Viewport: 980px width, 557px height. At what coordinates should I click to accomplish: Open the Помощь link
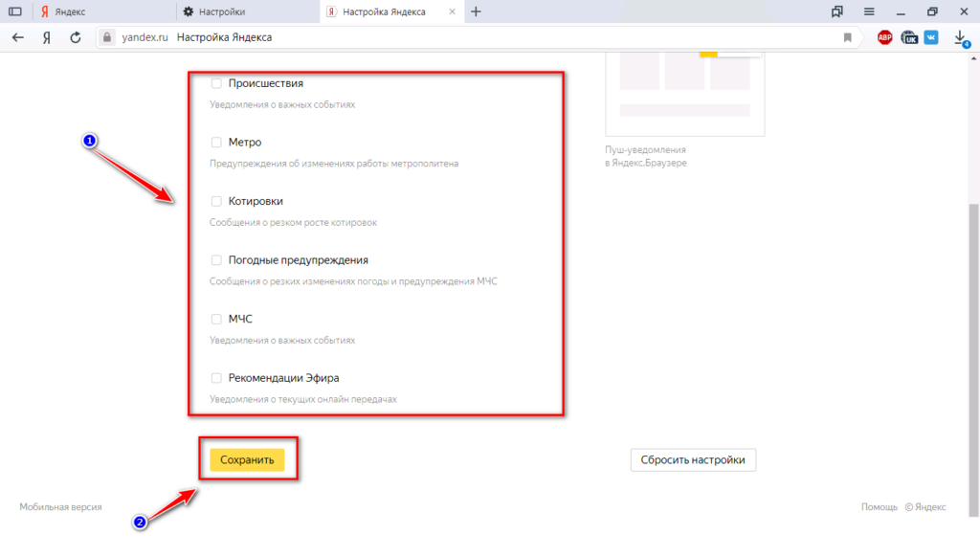tap(880, 507)
